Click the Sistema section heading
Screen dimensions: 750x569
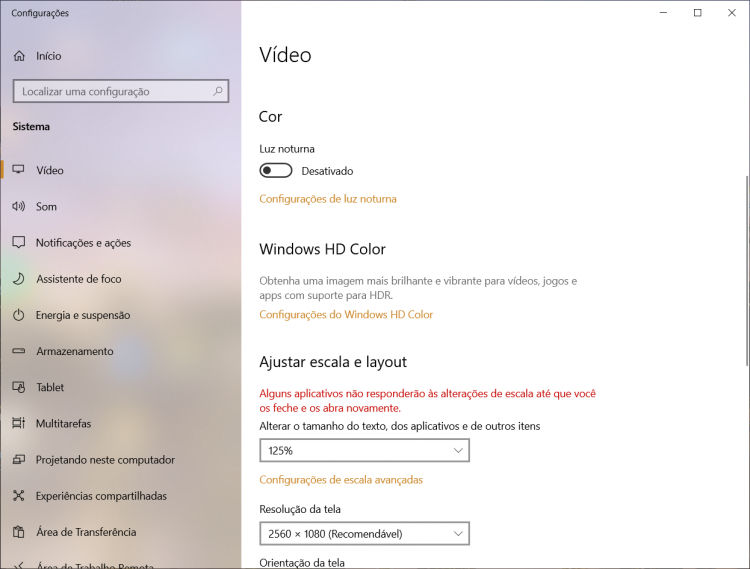[31, 127]
